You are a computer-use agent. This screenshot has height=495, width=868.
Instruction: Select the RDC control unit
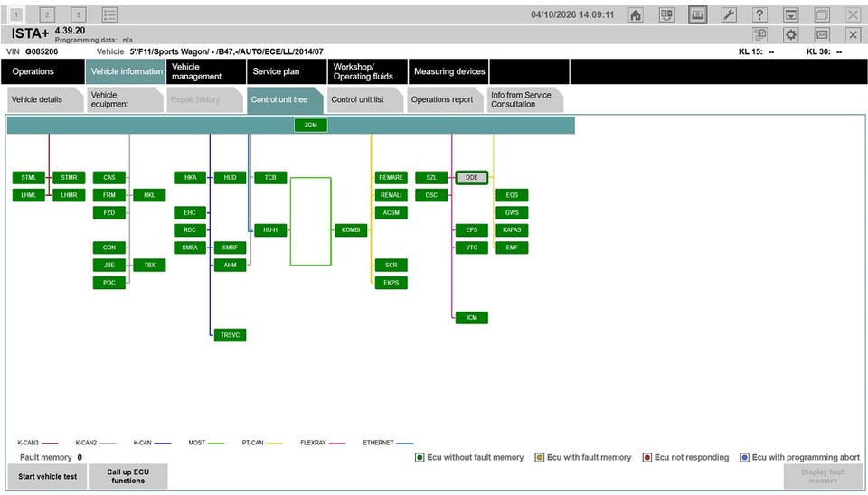[x=190, y=230]
